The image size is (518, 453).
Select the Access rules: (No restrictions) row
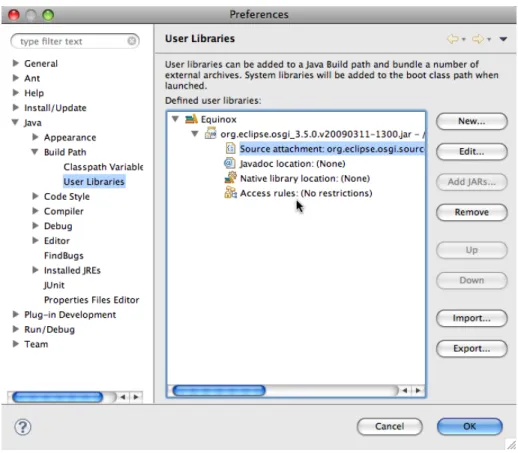point(306,193)
